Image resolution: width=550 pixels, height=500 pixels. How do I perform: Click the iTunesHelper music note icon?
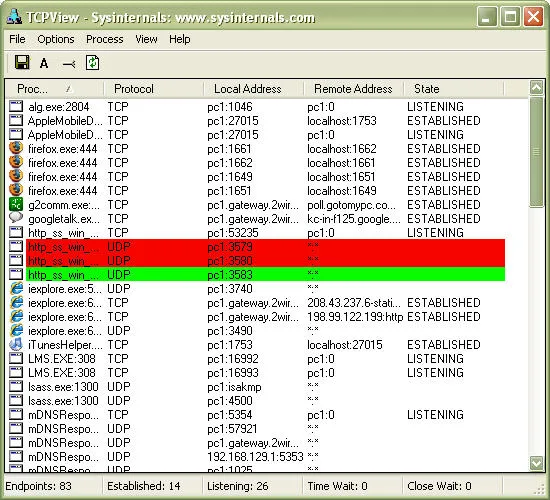16,344
